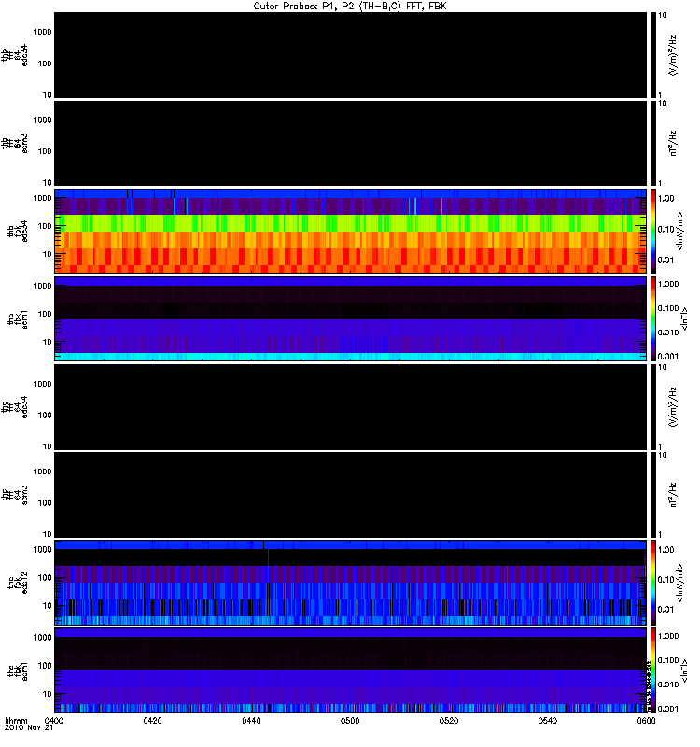
Task: Click the 0.10 value on thc fbk edc12 color bar
Action: point(665,580)
